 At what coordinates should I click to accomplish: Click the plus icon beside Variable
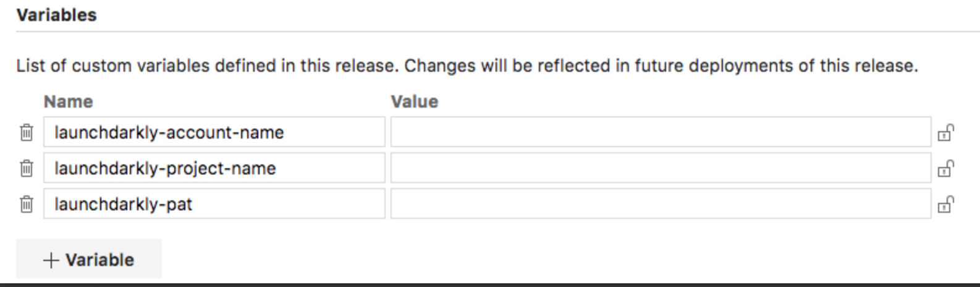[x=51, y=260]
